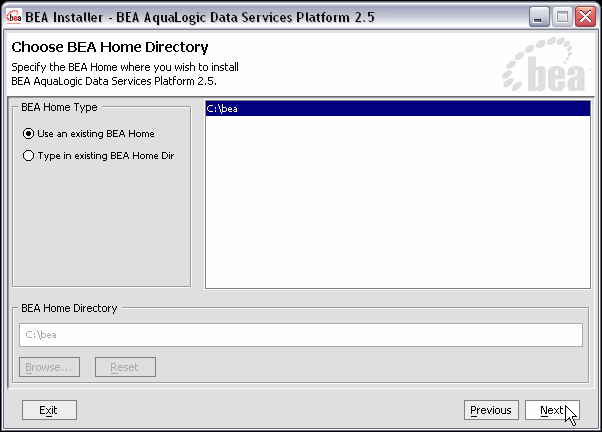Click Exit to quit the installer
The height and width of the screenshot is (432, 602).
(x=49, y=410)
